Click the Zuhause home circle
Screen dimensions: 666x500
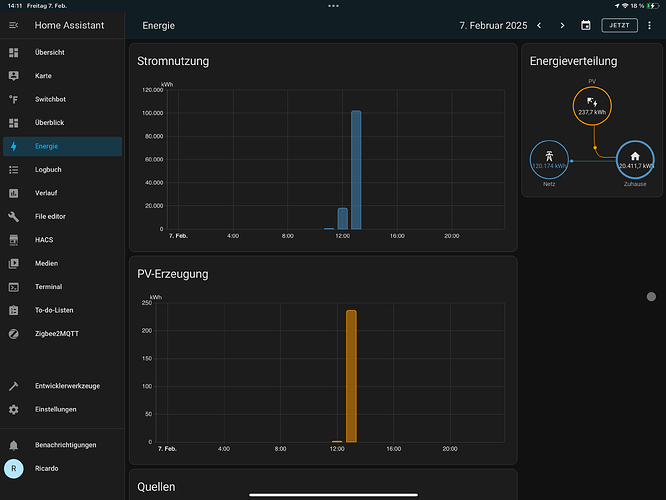(635, 160)
